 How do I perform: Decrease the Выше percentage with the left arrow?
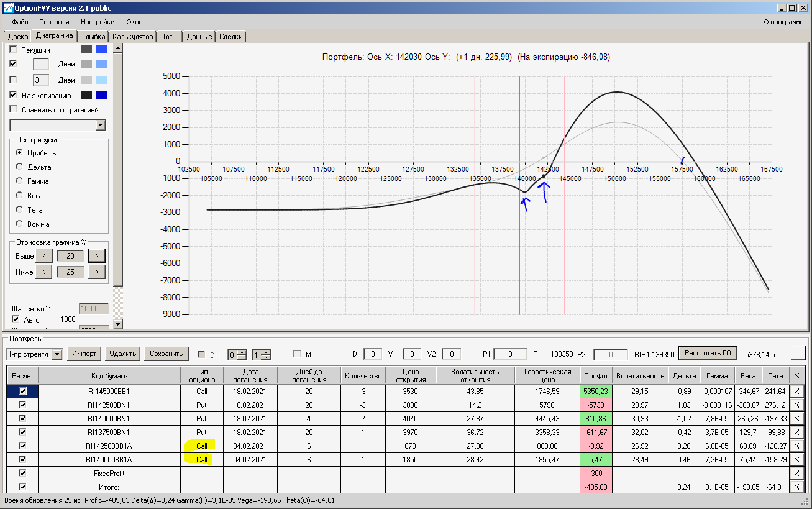[x=44, y=255]
